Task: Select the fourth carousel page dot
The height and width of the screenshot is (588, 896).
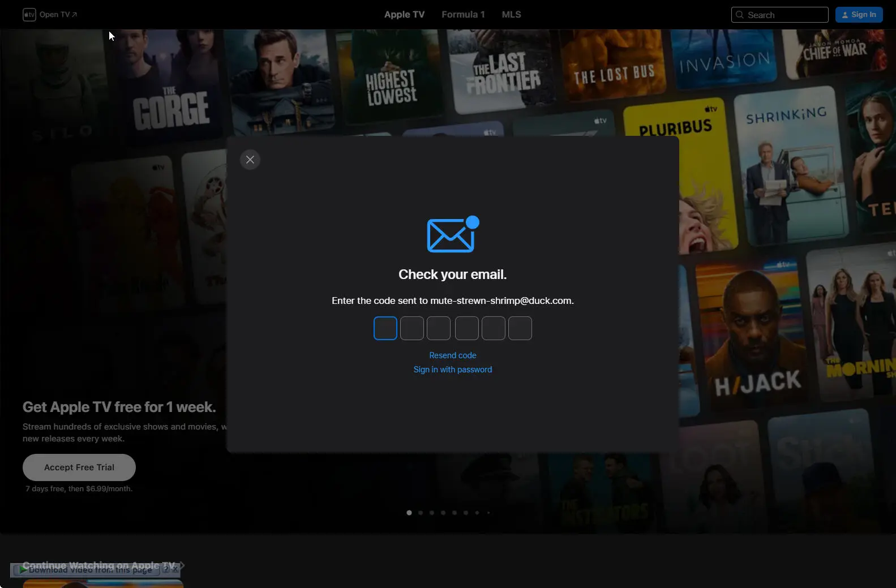Action: pyautogui.click(x=443, y=513)
